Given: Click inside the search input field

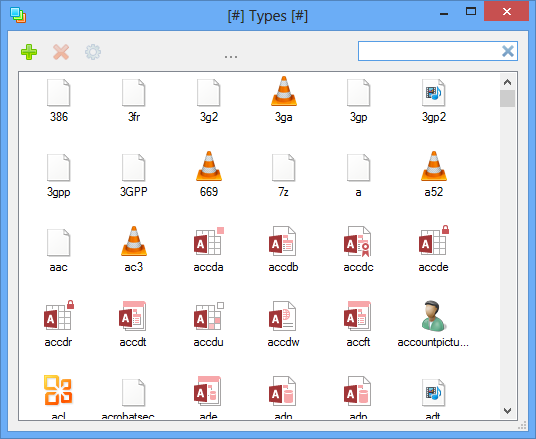Looking at the screenshot, I should coord(429,51).
